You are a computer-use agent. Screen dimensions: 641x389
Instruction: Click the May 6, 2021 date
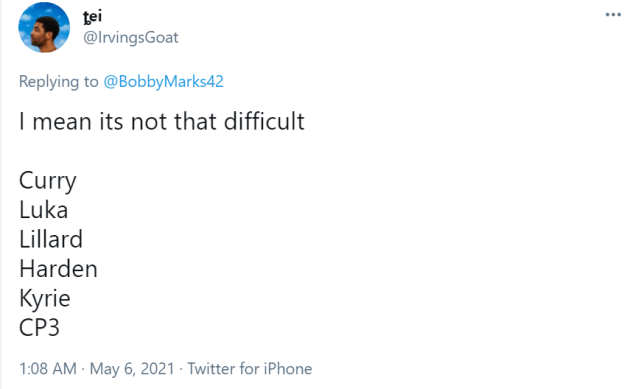(x=132, y=369)
